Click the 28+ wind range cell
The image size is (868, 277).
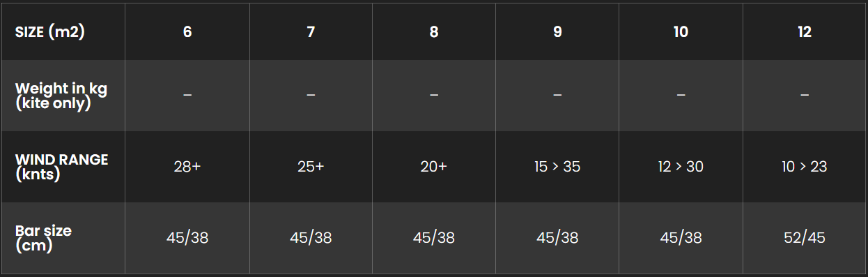187,167
